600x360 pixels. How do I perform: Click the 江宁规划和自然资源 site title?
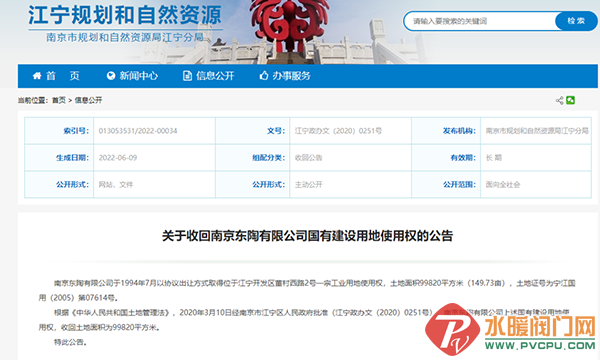(x=125, y=15)
